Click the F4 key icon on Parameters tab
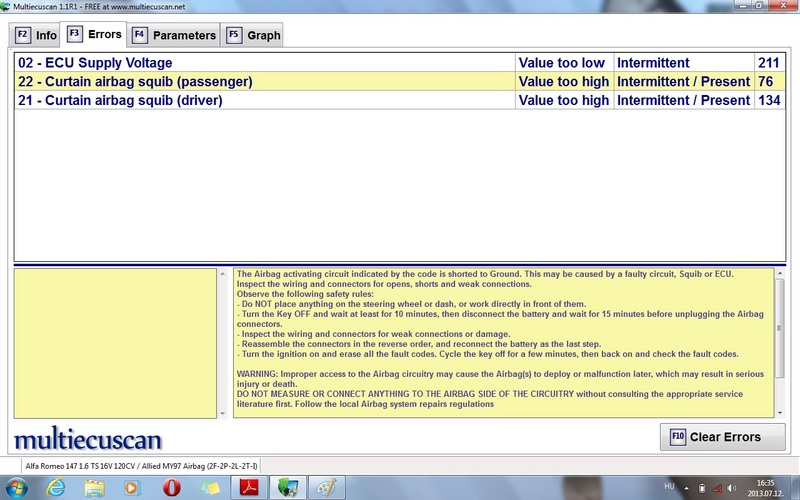This screenshot has height=500, width=800. [x=140, y=35]
